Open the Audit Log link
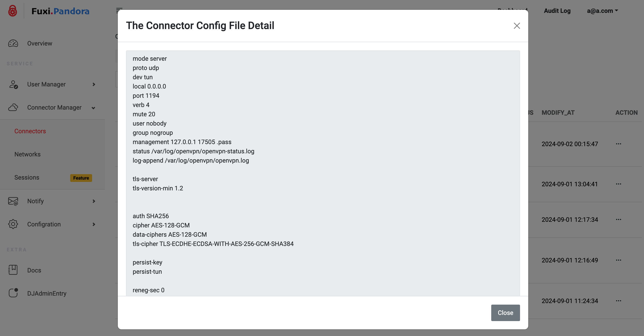This screenshot has width=644, height=336. pos(557,11)
